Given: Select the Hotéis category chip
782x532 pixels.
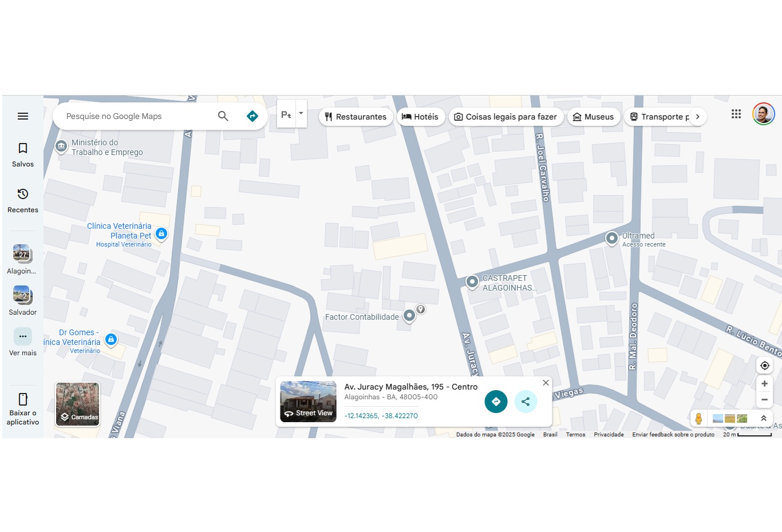Looking at the screenshot, I should (x=420, y=117).
